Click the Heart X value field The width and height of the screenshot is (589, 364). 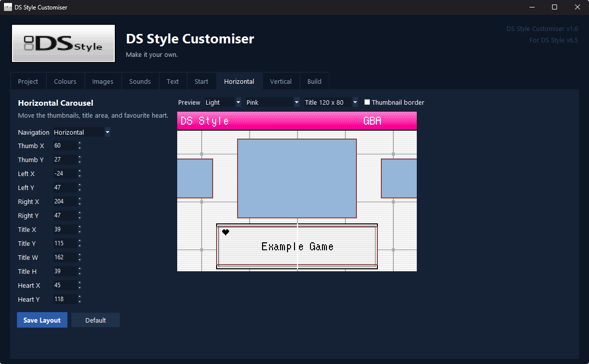[x=65, y=285]
